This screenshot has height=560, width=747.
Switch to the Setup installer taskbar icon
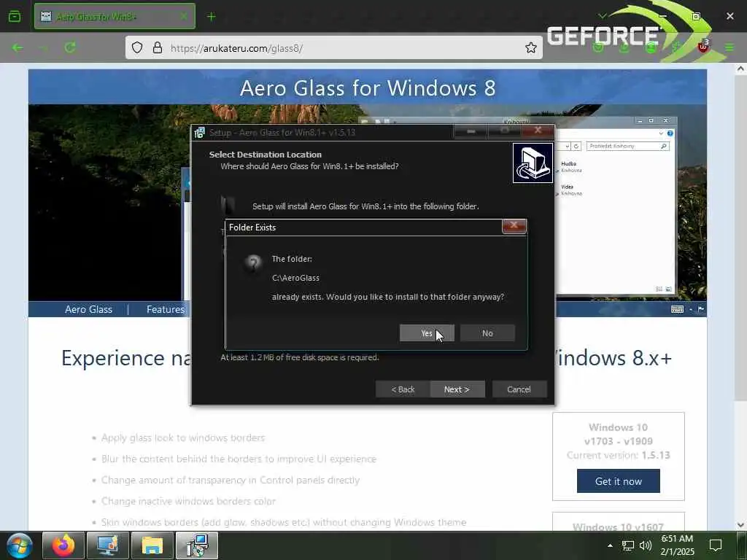coord(197,545)
